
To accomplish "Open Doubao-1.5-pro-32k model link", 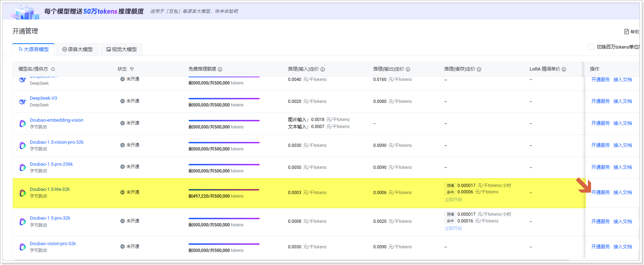I will [x=50, y=218].
